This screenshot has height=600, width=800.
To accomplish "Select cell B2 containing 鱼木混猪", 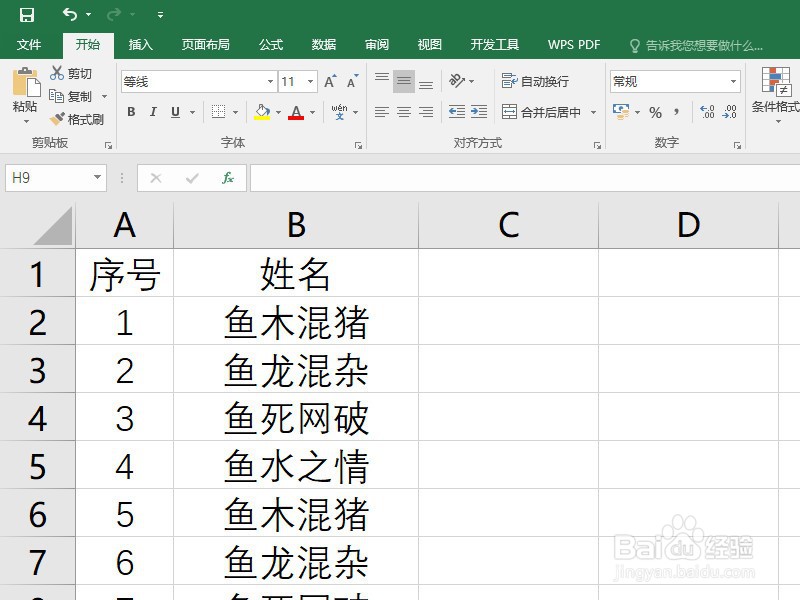I will coord(296,322).
